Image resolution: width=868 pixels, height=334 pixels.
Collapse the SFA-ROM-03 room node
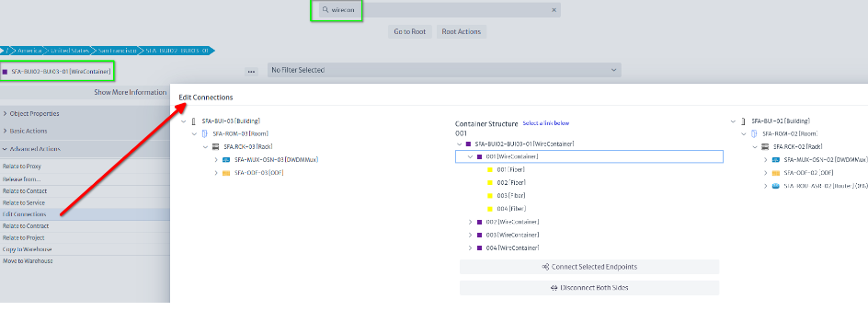[x=194, y=133]
